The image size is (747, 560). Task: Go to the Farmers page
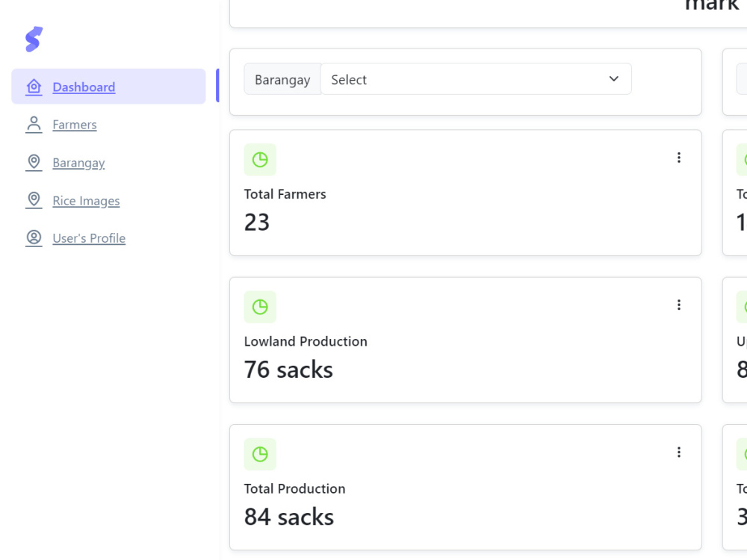(74, 124)
